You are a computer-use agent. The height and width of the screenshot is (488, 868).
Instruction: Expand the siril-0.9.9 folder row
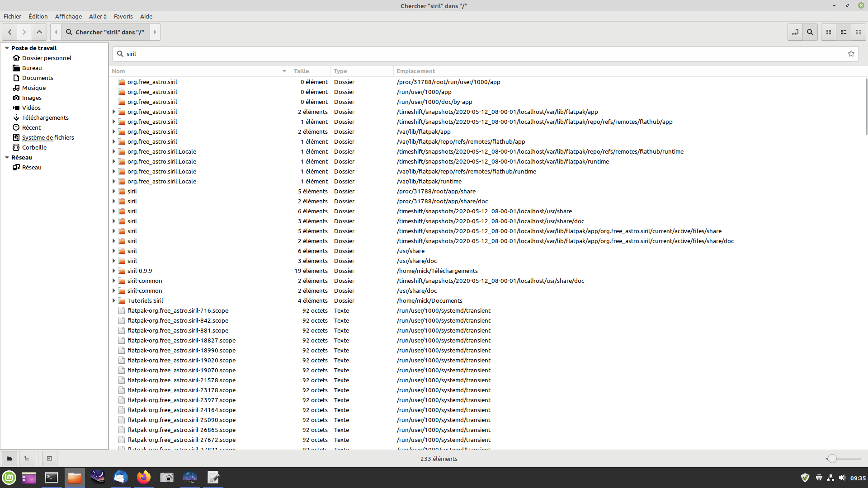pyautogui.click(x=114, y=271)
